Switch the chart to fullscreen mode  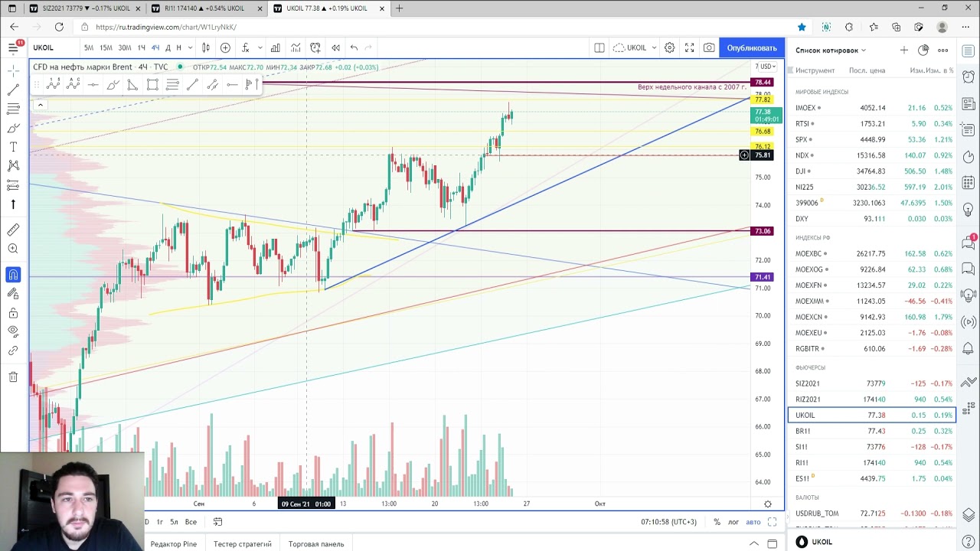point(689,47)
